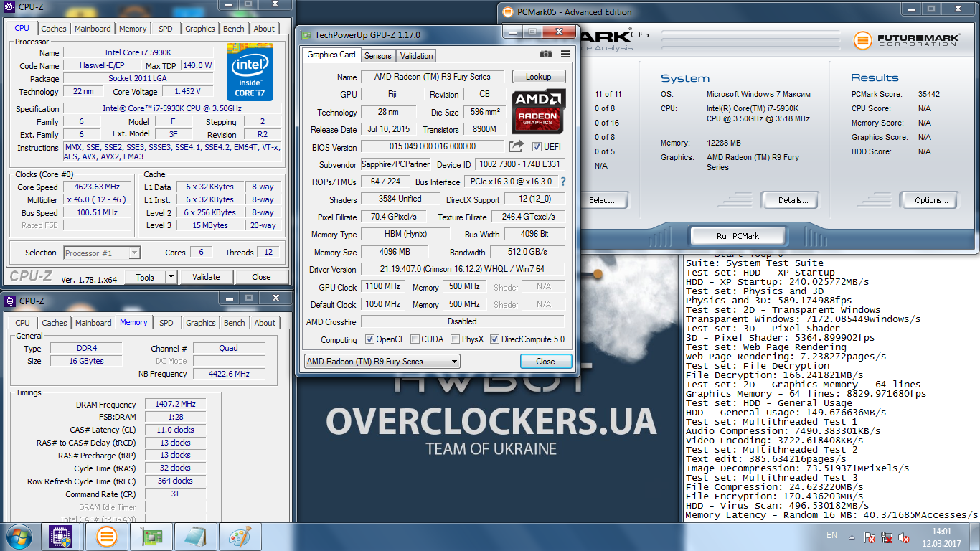
Task: Switch to CPU-Z from the taskbar
Action: pyautogui.click(x=61, y=537)
